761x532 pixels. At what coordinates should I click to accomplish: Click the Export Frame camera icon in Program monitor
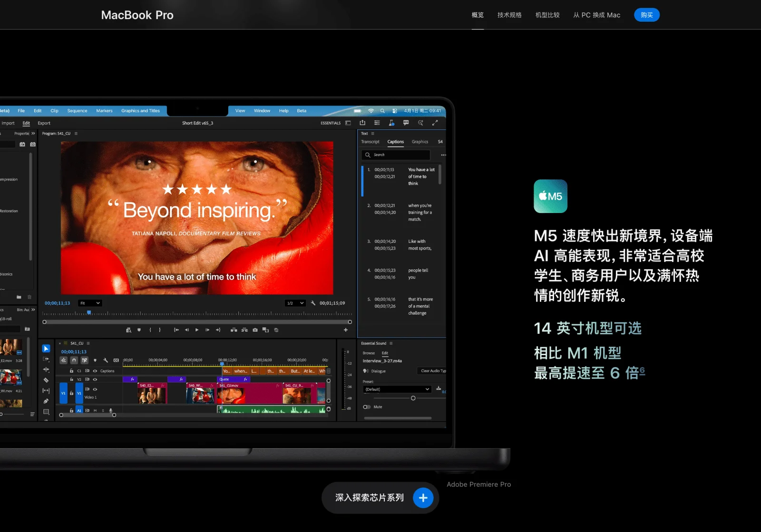pyautogui.click(x=255, y=329)
